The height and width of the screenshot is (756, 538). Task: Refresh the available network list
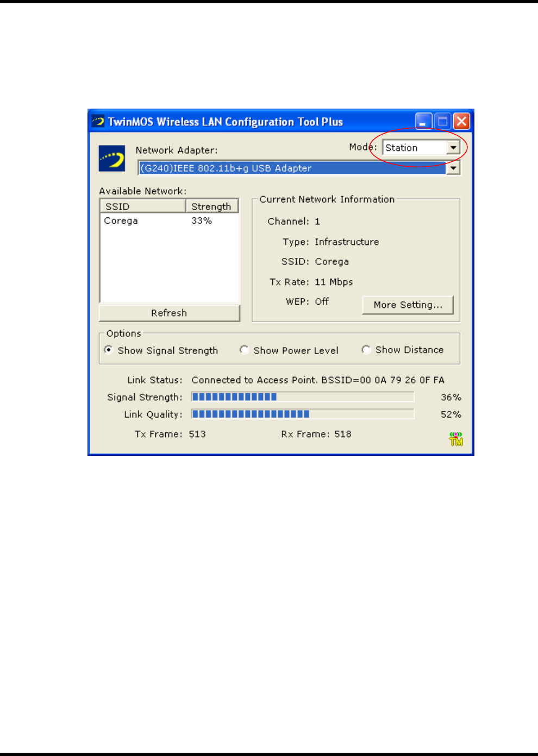point(170,313)
